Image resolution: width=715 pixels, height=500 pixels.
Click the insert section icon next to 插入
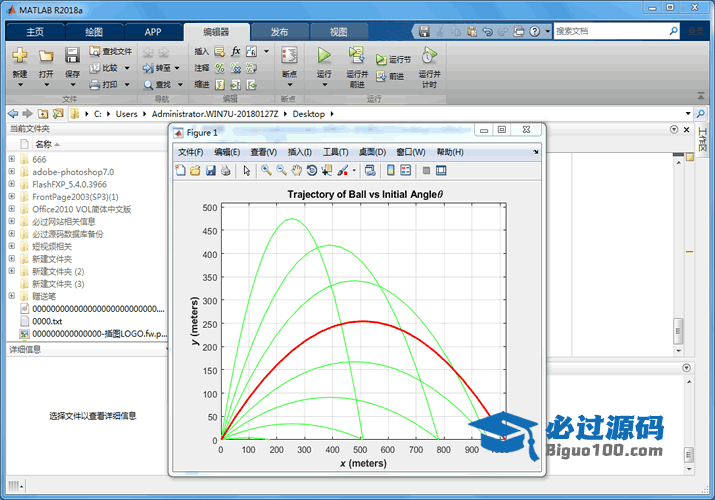click(x=219, y=52)
